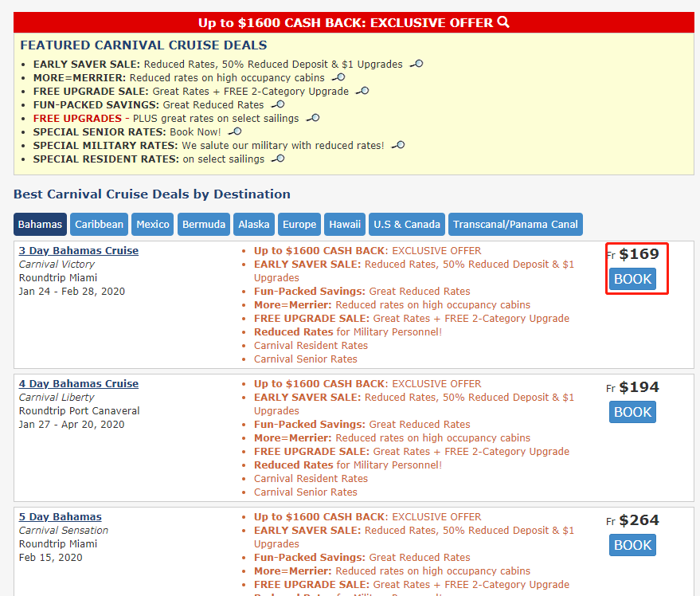Click magnifier icon in red cash back banner
Image resolution: width=700 pixels, height=596 pixels.
coord(503,22)
